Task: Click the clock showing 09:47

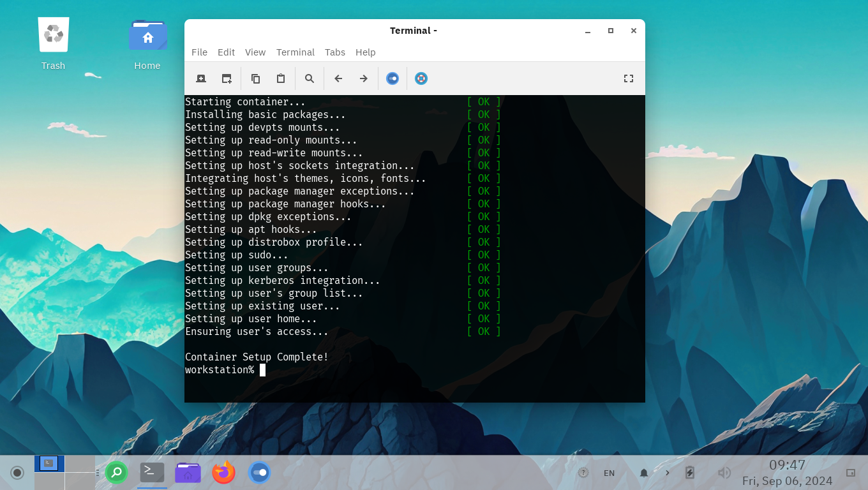Action: point(787,465)
